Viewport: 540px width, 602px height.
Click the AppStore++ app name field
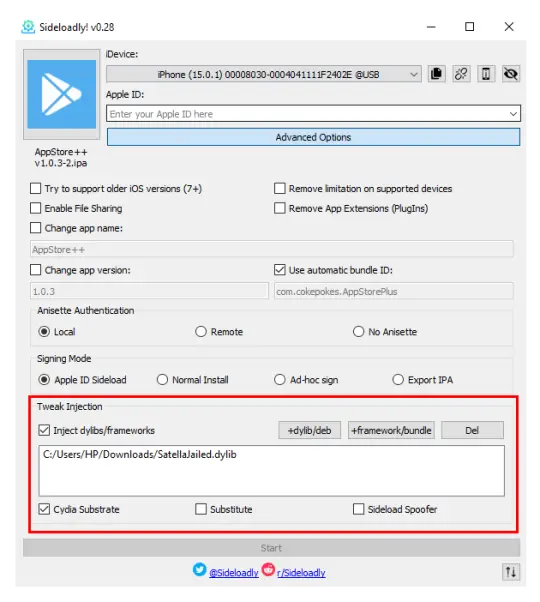click(x=272, y=250)
